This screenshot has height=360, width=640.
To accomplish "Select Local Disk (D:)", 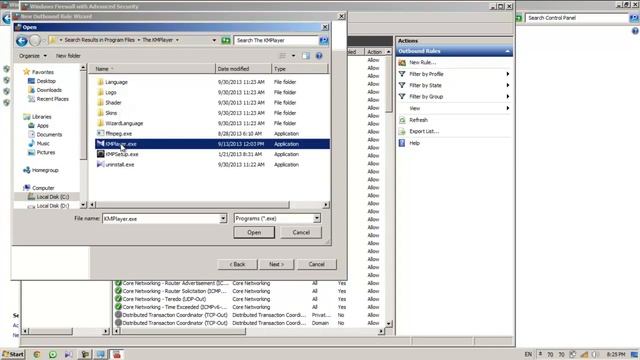I will pyautogui.click(x=52, y=206).
